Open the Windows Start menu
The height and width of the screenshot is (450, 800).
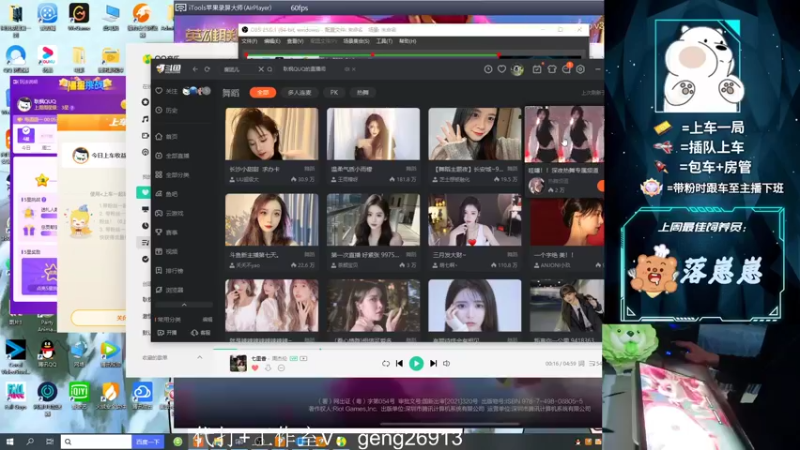(x=9, y=442)
